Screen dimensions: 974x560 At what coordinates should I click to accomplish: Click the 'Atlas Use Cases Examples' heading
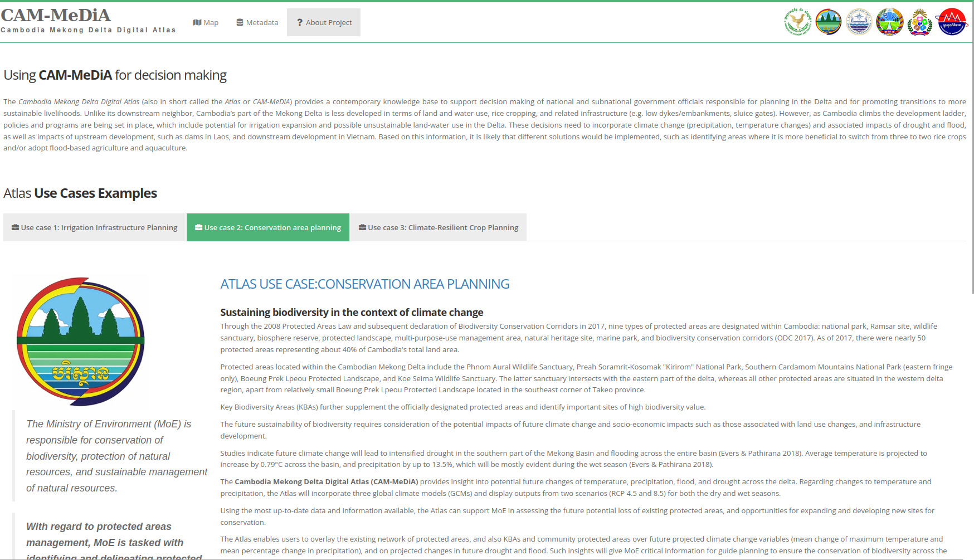[x=80, y=193]
